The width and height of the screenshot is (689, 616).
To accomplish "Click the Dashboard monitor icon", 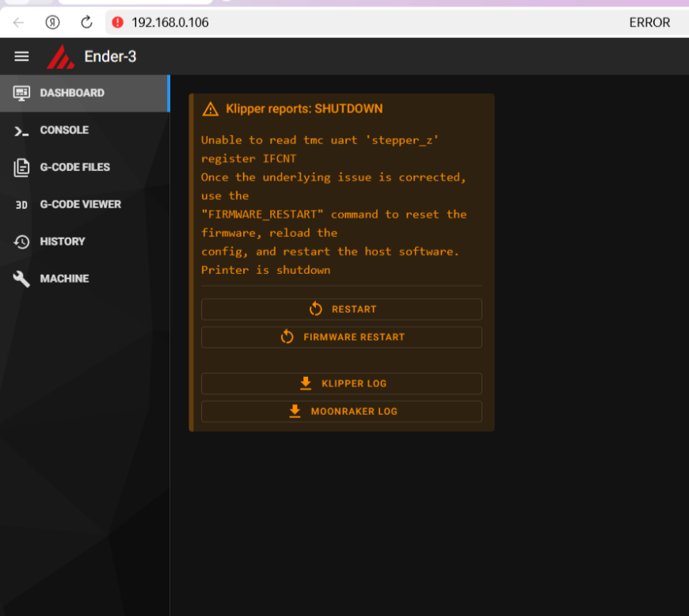I will point(21,93).
